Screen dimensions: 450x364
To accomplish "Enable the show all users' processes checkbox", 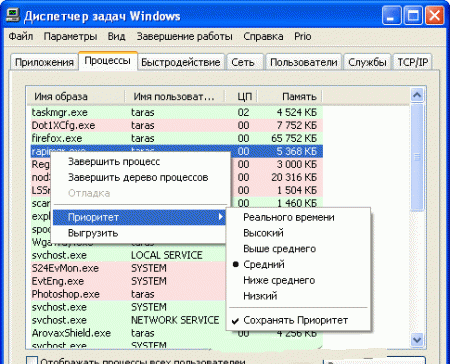I will click(32, 361).
